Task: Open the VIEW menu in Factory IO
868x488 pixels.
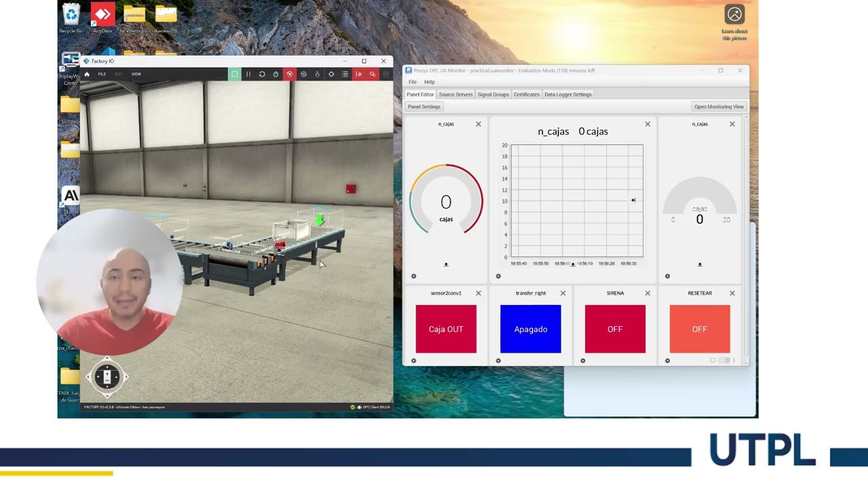Action: click(136, 74)
